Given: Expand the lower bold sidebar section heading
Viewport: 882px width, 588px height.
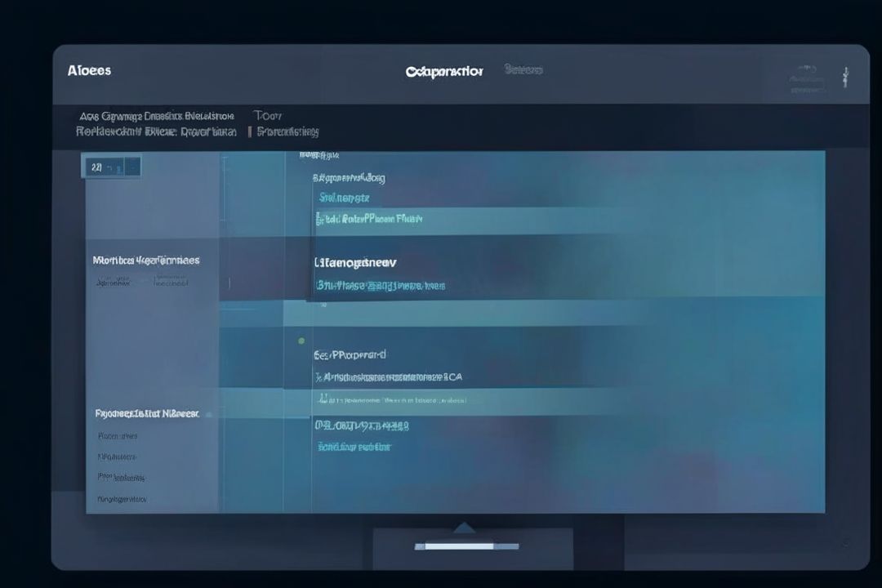Looking at the screenshot, I should 146,414.
